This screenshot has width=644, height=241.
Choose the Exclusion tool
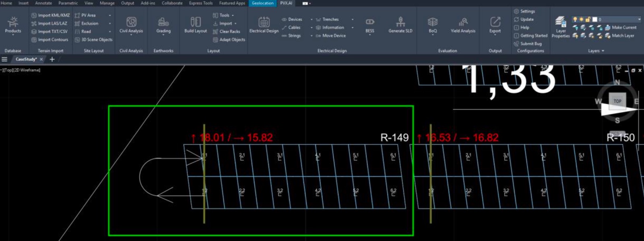coord(87,23)
